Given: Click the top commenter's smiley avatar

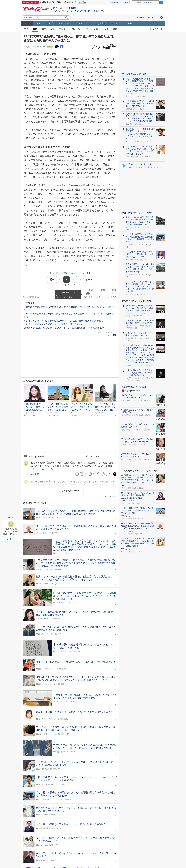Looking at the screenshot, I should point(26,463).
